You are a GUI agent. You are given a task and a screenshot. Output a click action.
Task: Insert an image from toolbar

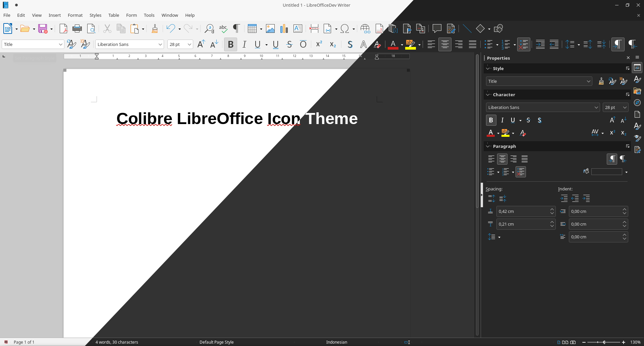click(270, 29)
